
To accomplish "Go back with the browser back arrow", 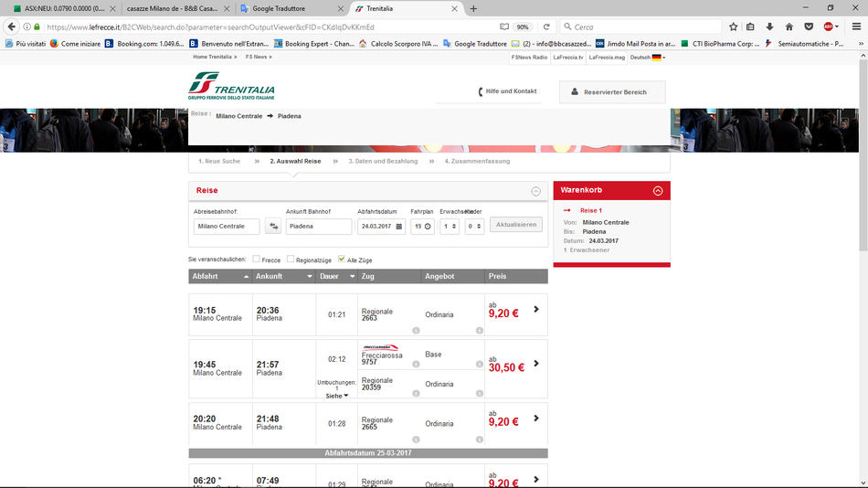I will coord(12,27).
